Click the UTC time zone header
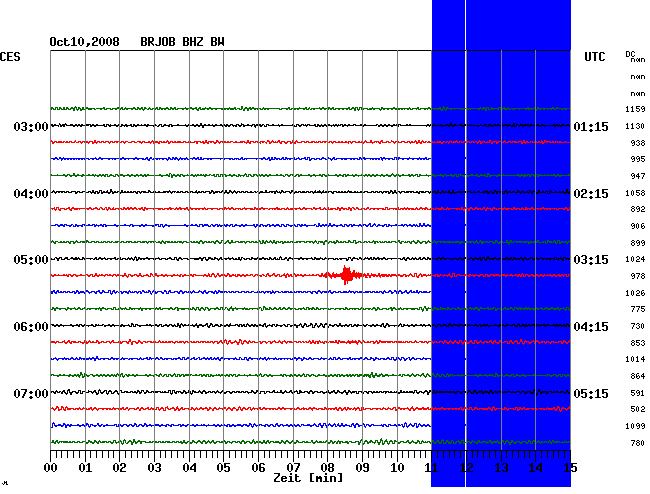 pos(595,57)
